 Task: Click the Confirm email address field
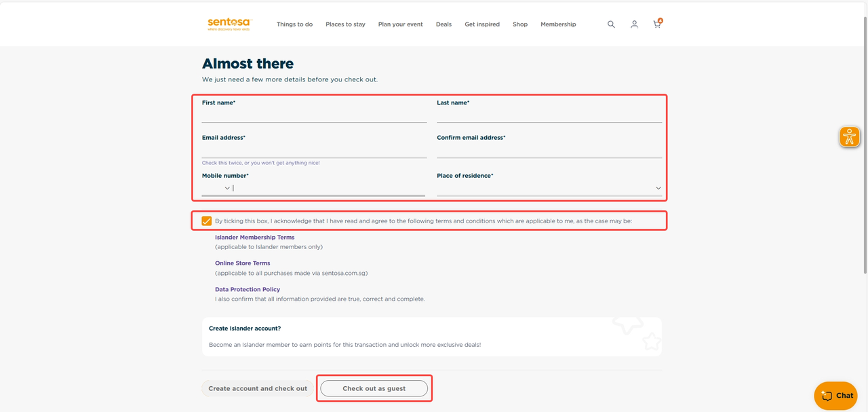click(549, 150)
